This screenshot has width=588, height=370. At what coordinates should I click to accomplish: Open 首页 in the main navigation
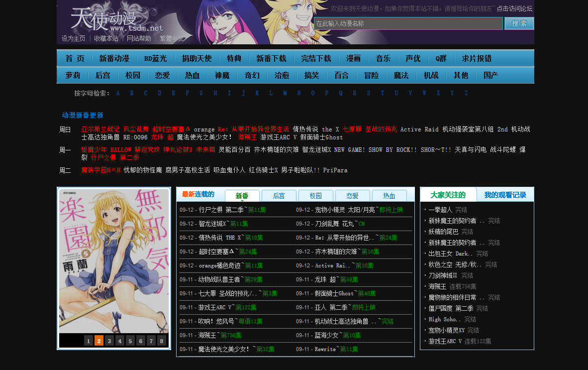point(75,59)
